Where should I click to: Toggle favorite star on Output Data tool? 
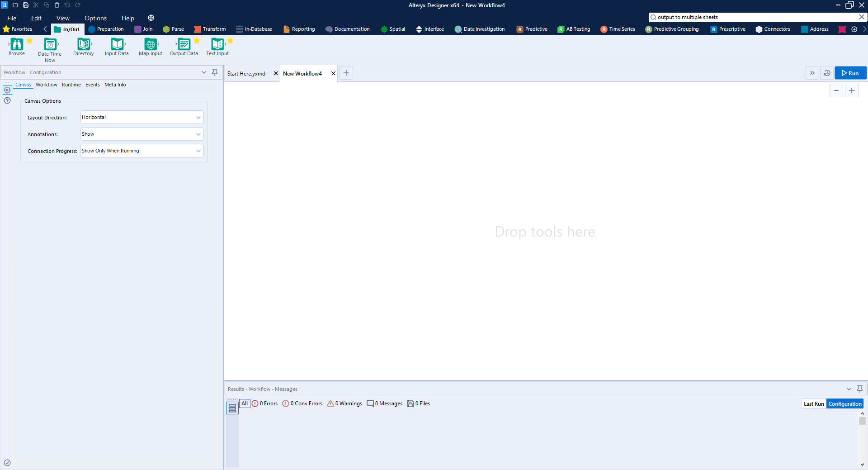coord(197,41)
